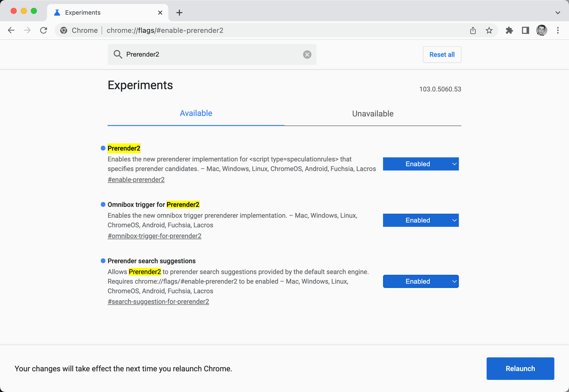
Task: Bookmark this page with the star icon
Action: (x=489, y=30)
